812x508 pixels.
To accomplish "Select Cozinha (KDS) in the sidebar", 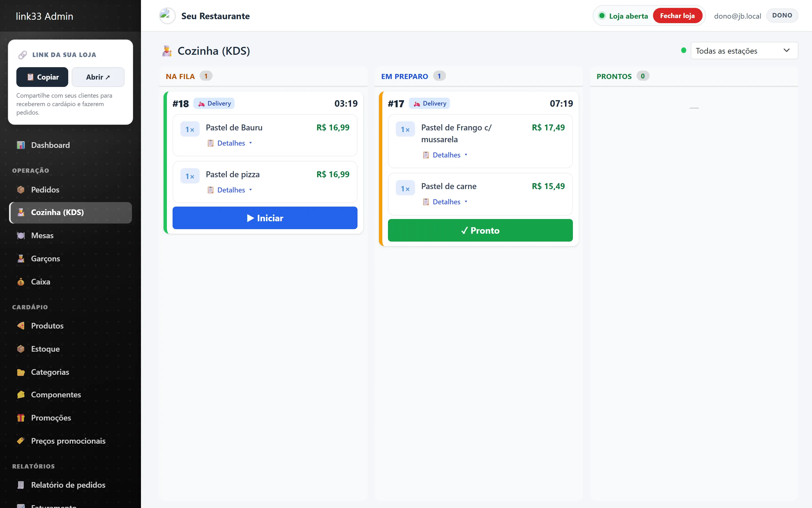I will pyautogui.click(x=70, y=213).
